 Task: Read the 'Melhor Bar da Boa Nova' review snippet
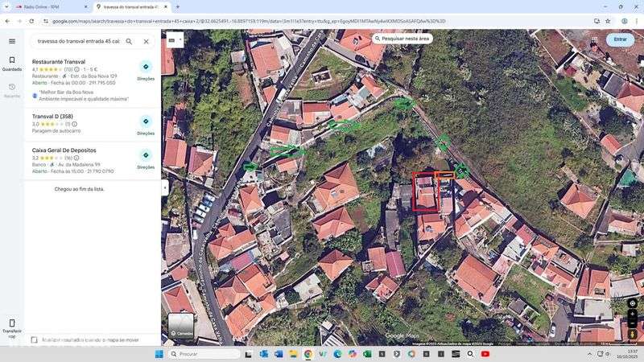point(84,96)
